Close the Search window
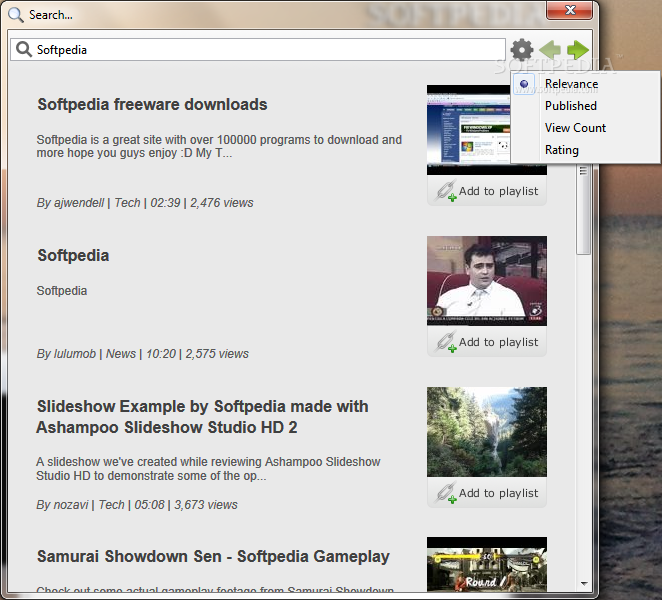Screen dimensions: 662x600 click(x=570, y=10)
